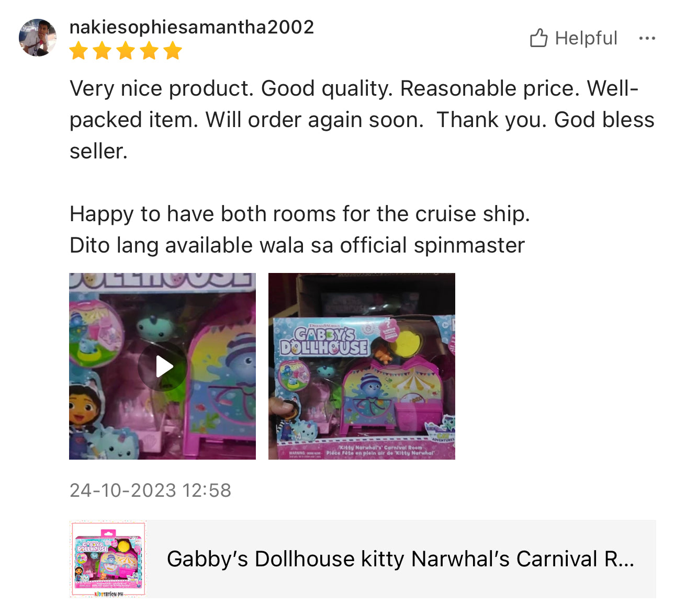Click the 'Dito lang available' review line
This screenshot has height=616, width=675.
click(x=297, y=245)
